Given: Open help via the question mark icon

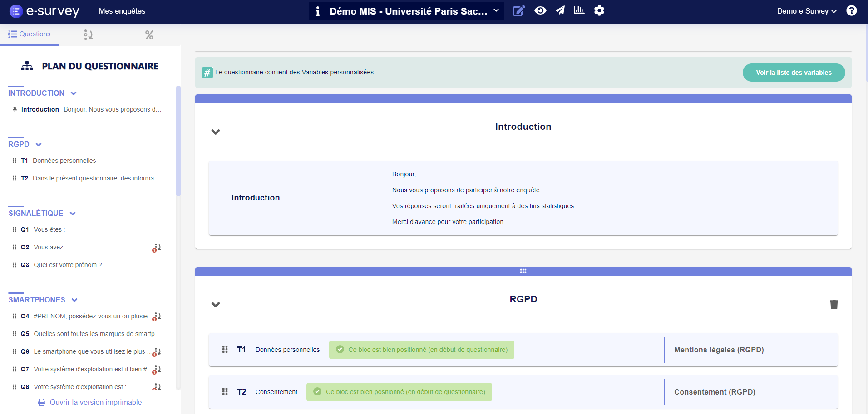Looking at the screenshot, I should click(852, 10).
